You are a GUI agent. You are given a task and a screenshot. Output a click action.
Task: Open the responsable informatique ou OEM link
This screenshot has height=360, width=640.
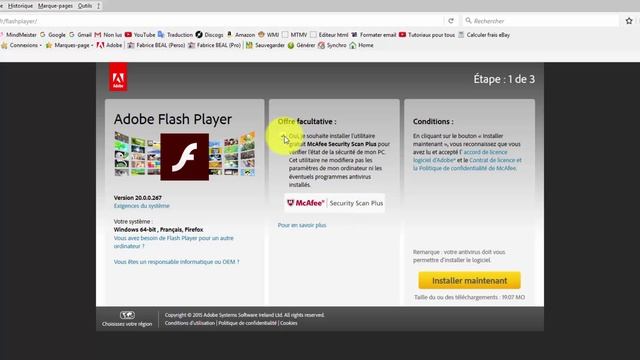coord(176,262)
